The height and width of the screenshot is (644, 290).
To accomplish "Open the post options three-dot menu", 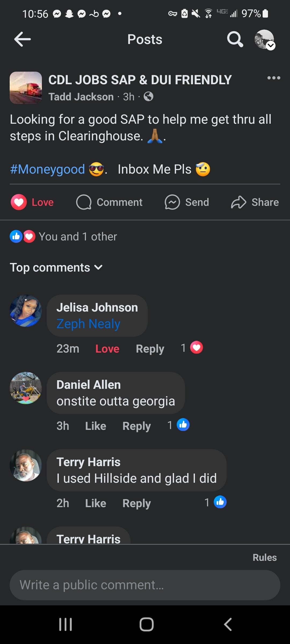I will [274, 78].
